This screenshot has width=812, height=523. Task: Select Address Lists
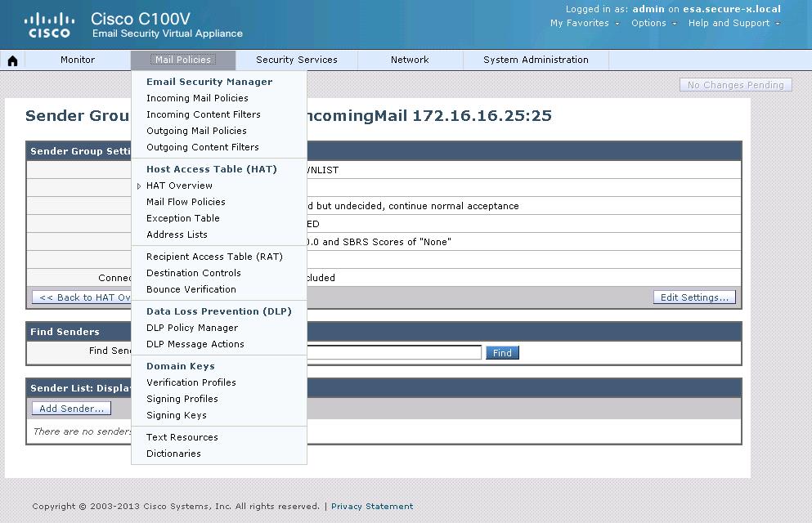pyautogui.click(x=177, y=235)
